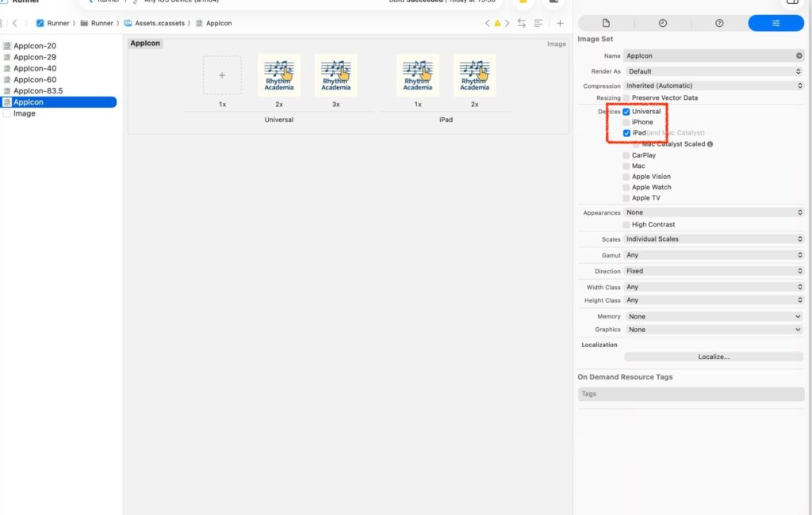Enable the iPhone device checkbox
Screen dimensions: 812x515
click(626, 123)
